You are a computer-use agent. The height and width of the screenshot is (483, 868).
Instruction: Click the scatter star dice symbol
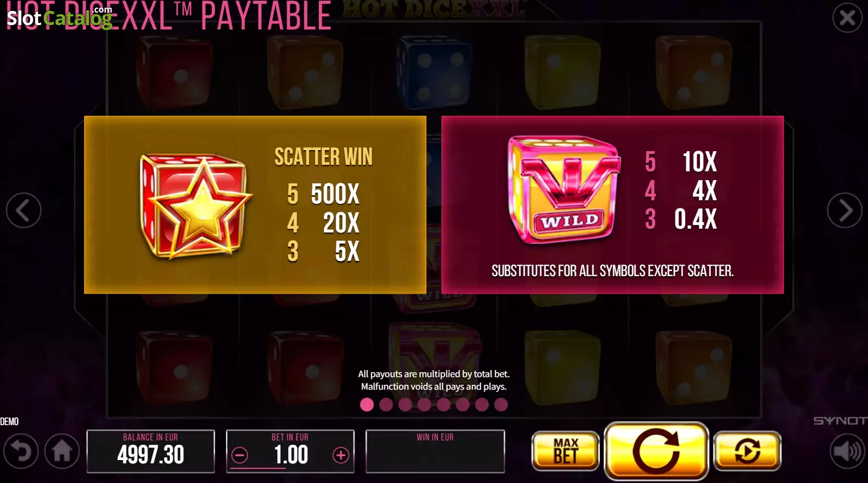[x=195, y=206]
